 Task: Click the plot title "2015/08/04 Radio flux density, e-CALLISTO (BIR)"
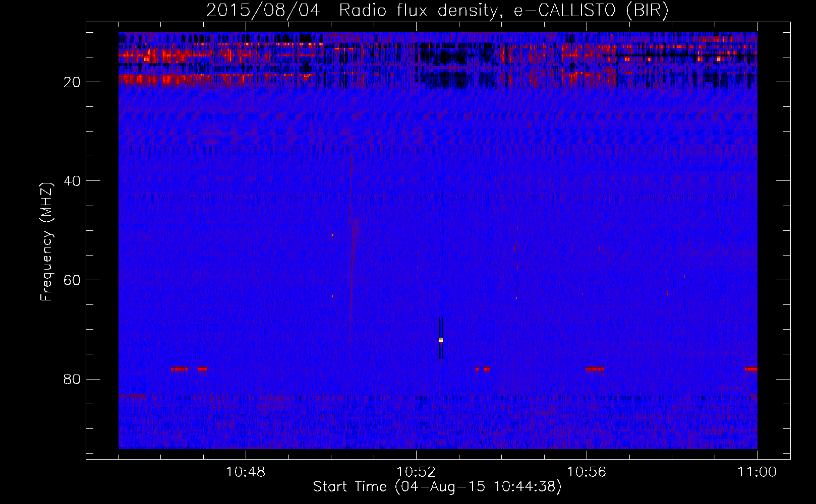[x=437, y=10]
